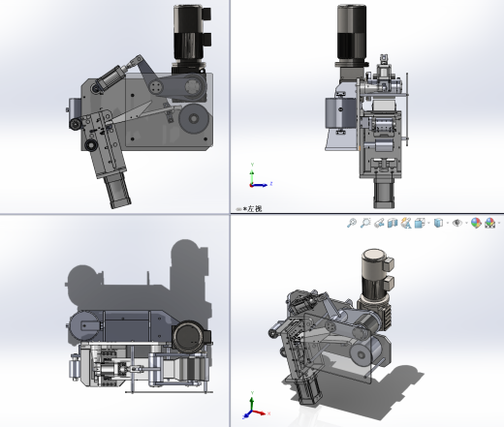Click the Apply Scene icon
504x427 pixels.
click(489, 223)
